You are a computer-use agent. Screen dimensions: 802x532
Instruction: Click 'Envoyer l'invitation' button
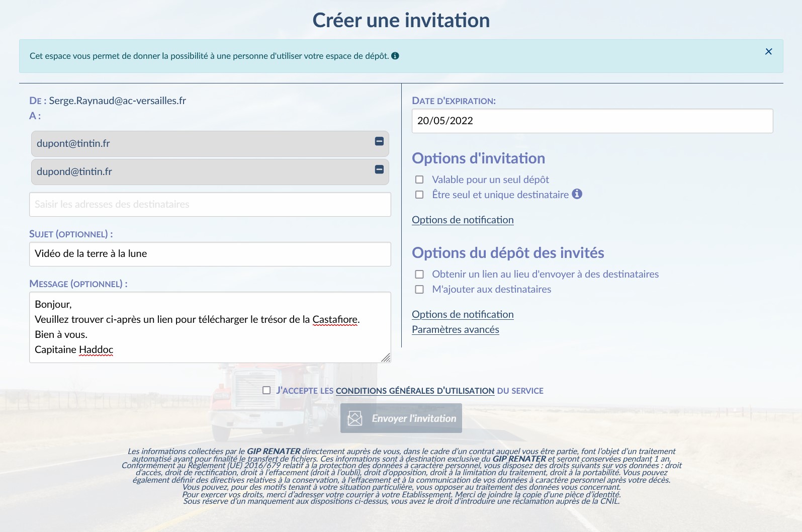pyautogui.click(x=401, y=418)
